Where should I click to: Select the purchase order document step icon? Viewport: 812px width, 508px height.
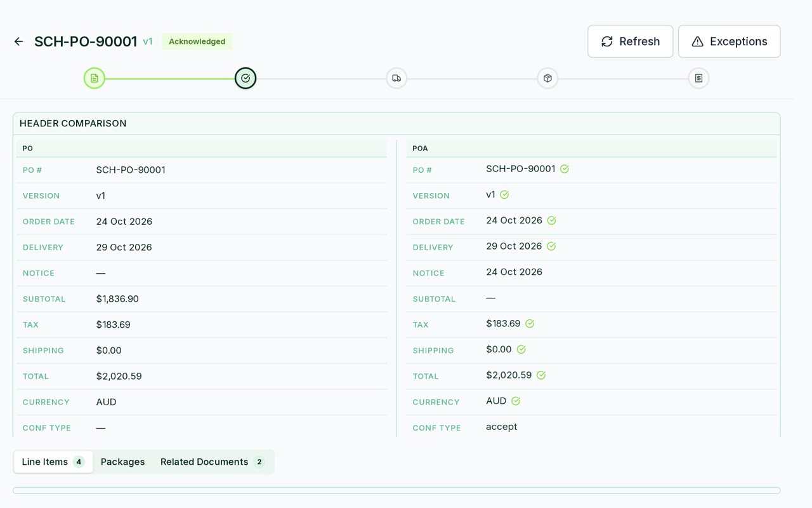[95, 78]
